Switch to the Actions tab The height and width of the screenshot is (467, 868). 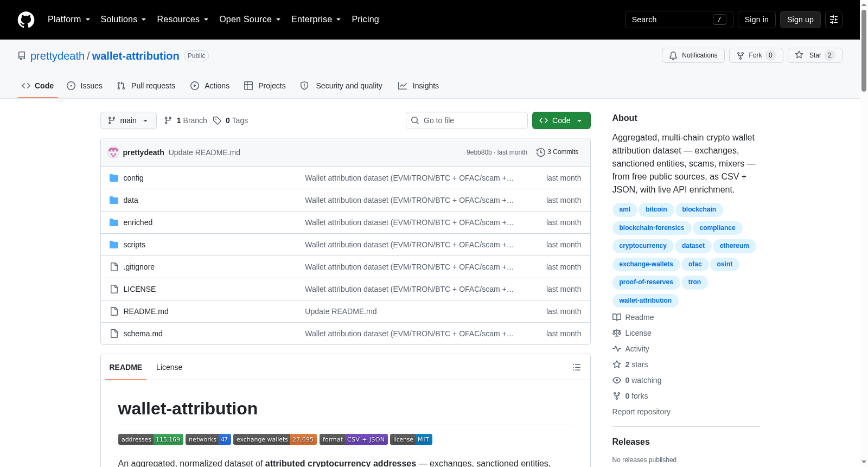pos(210,86)
